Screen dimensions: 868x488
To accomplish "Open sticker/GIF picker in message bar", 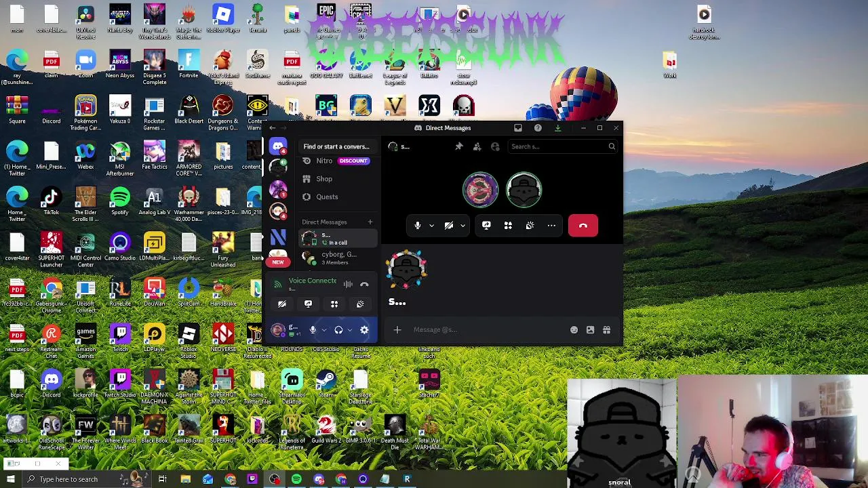I will point(590,330).
